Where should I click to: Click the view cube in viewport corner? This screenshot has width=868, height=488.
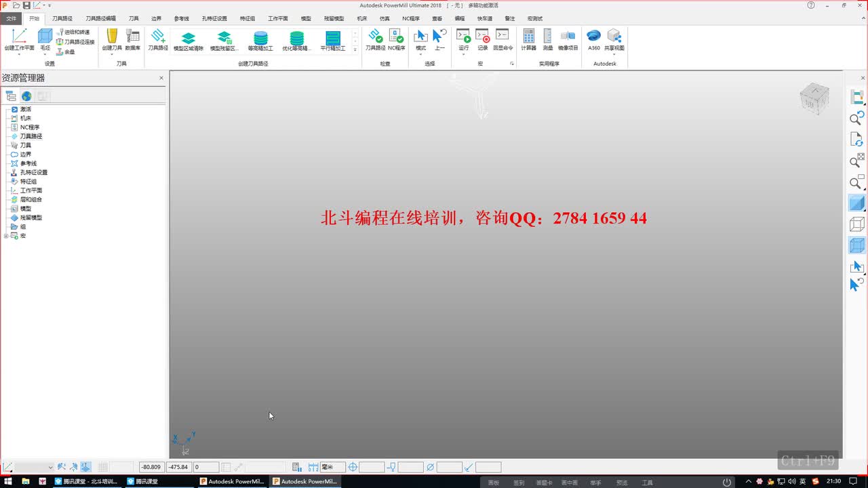pos(814,99)
